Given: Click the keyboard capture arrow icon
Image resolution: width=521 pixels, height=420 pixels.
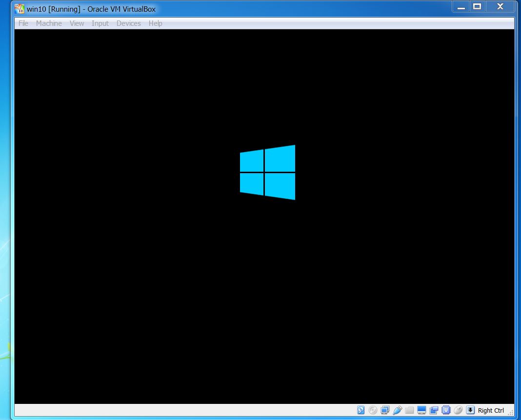Looking at the screenshot, I should (470, 410).
